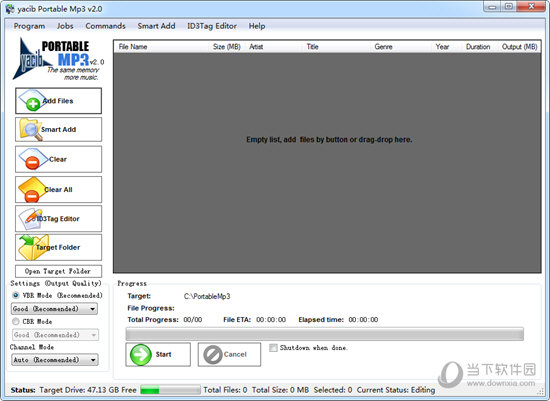Open the ID3Tag Editor menu
The width and height of the screenshot is (550, 401).
[212, 26]
